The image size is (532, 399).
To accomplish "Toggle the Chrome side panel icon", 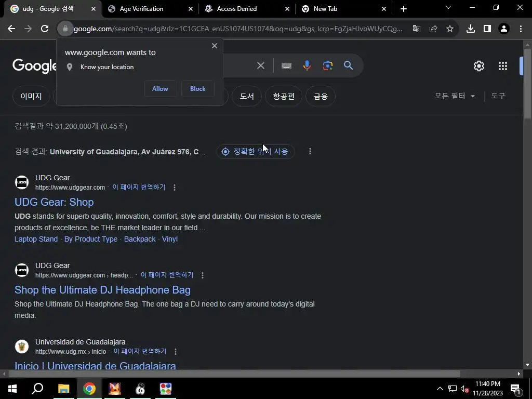I will coord(487,29).
